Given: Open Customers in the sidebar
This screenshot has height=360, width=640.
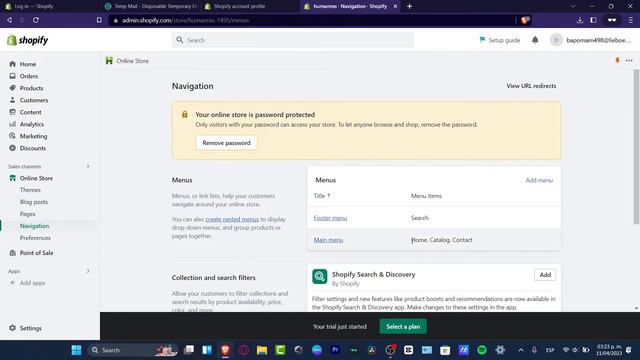Looking at the screenshot, I should (x=34, y=100).
